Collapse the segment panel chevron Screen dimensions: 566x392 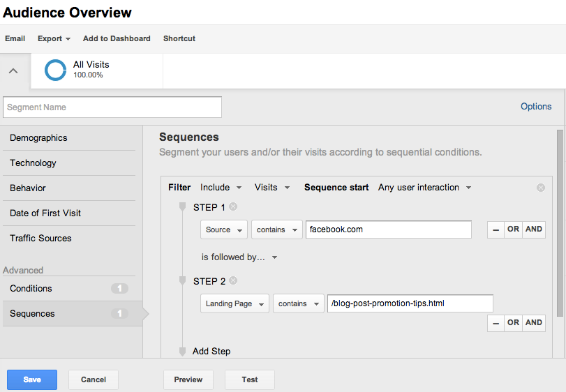coord(13,70)
